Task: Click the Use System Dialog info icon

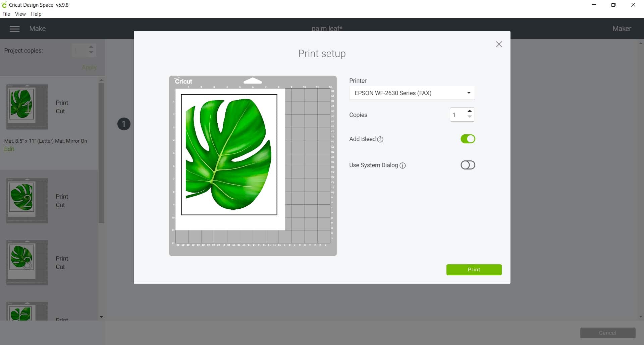Action: [x=403, y=165]
